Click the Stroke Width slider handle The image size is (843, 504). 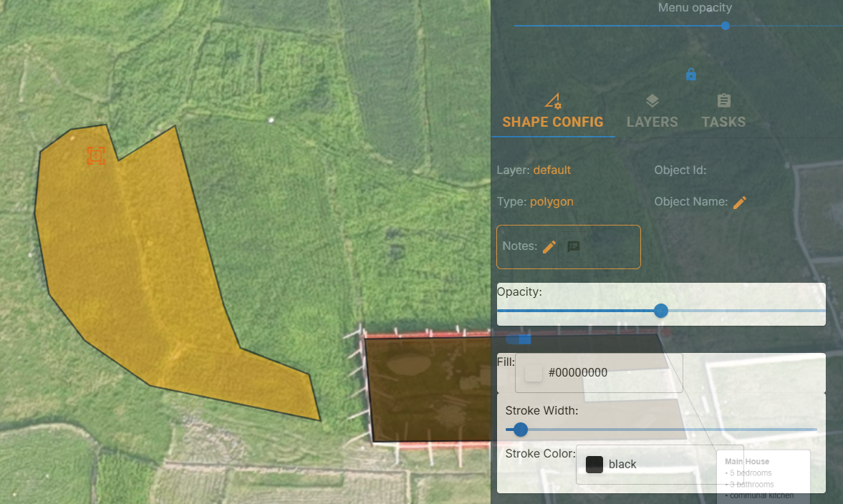point(521,430)
